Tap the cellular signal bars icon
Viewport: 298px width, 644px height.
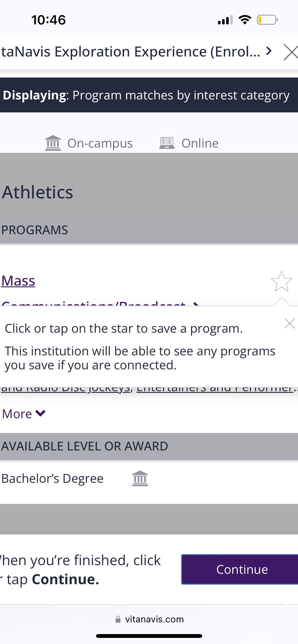(225, 20)
